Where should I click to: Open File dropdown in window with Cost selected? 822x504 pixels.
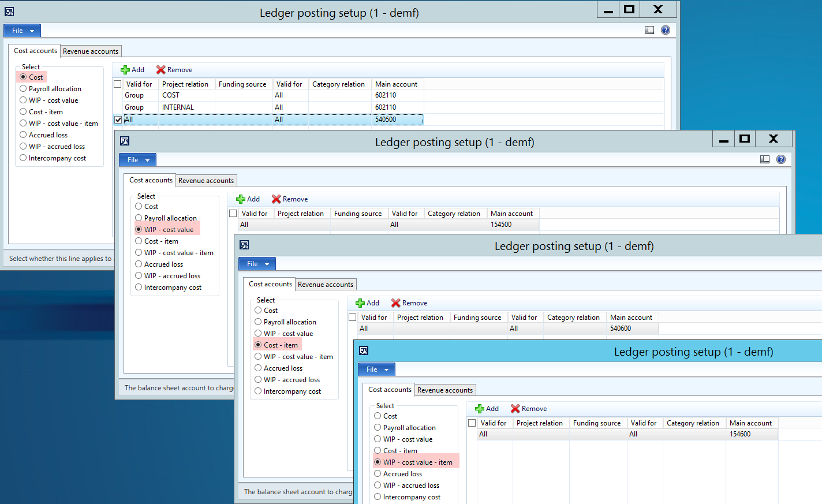23,31
